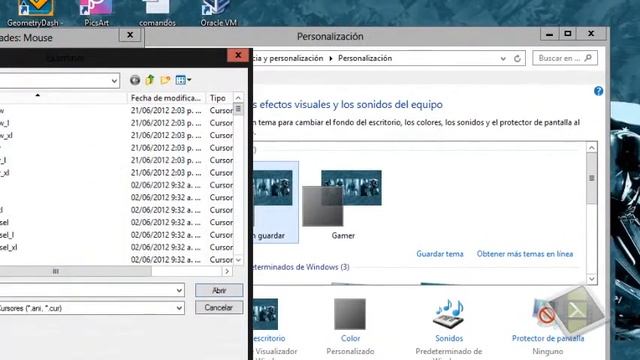Image resolution: width=640 pixels, height=360 pixels.
Task: Select file row named sel_l
Action: pyautogui.click(x=116, y=235)
